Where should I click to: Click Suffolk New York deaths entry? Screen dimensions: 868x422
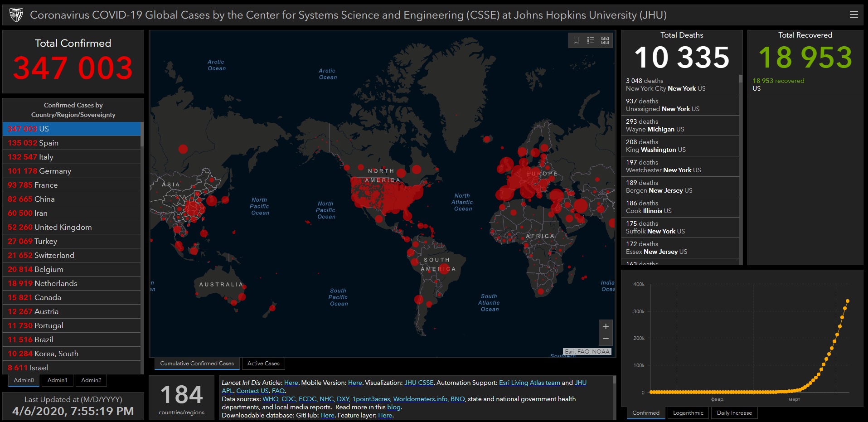680,228
